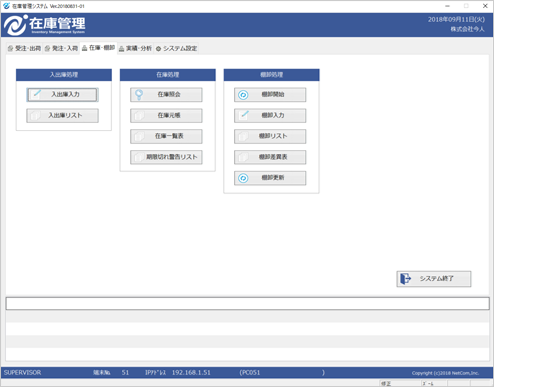Click the exit door icon on システム終了
Viewport: 550px width, 388px height.
click(x=405, y=279)
